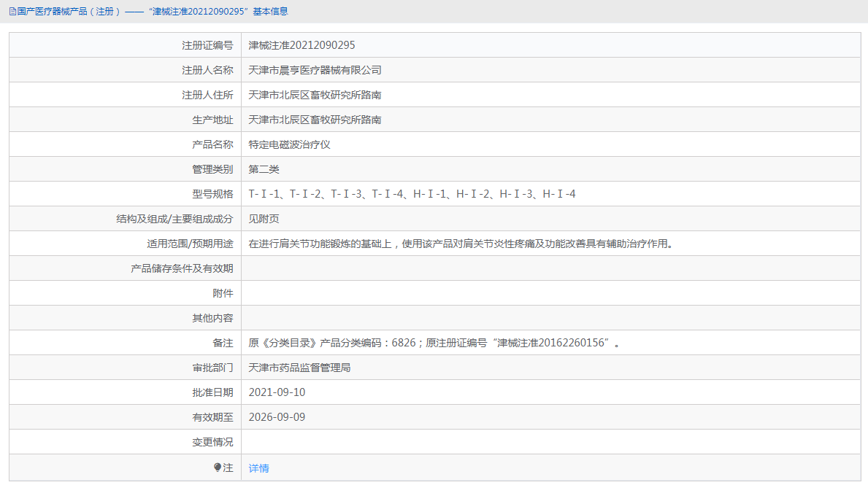This screenshot has height=485, width=868.
Task: Click the 型号规格 label
Action: point(212,194)
